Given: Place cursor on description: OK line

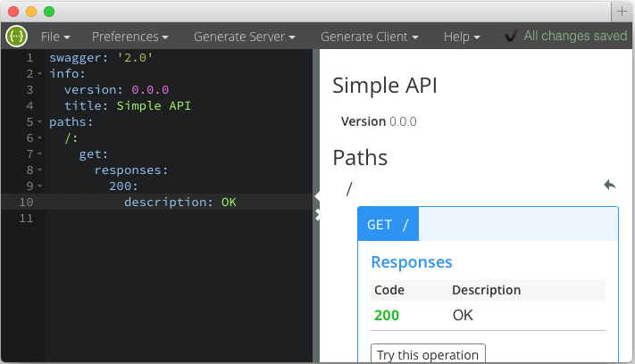Looking at the screenshot, I should tap(180, 202).
